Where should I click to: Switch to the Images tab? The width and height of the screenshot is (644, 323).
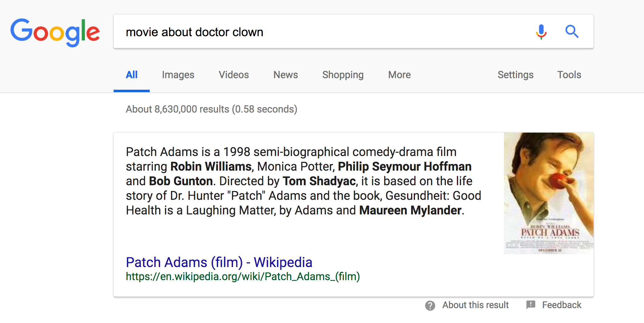pos(178,75)
